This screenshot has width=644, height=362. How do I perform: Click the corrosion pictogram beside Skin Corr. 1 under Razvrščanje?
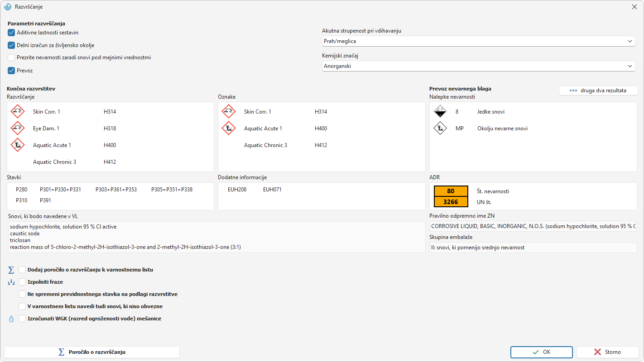(x=18, y=111)
